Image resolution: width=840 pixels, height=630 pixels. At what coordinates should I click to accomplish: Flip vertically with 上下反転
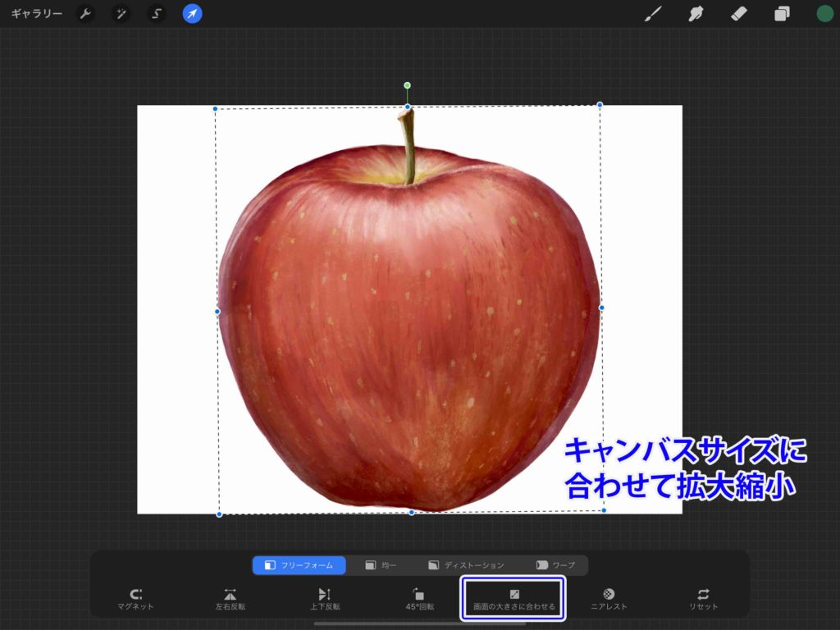tap(325, 598)
